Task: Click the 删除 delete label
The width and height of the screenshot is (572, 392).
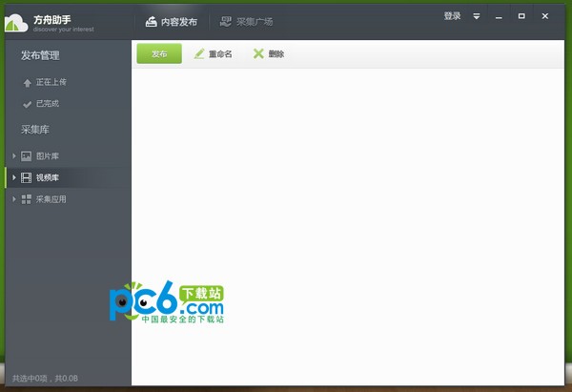Action: coord(276,54)
